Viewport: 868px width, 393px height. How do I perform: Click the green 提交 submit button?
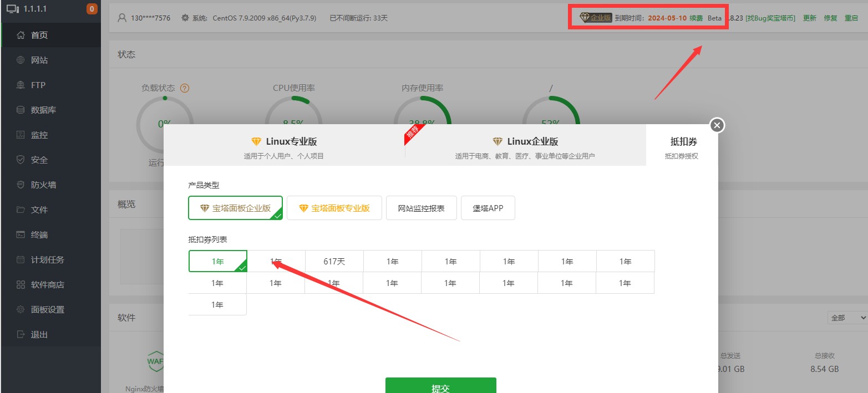click(x=441, y=385)
